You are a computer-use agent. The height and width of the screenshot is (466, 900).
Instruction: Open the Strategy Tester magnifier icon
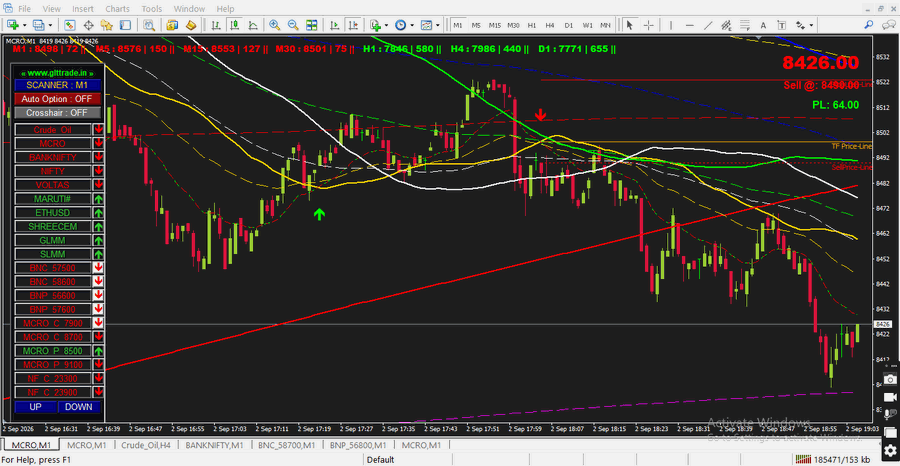tap(149, 25)
